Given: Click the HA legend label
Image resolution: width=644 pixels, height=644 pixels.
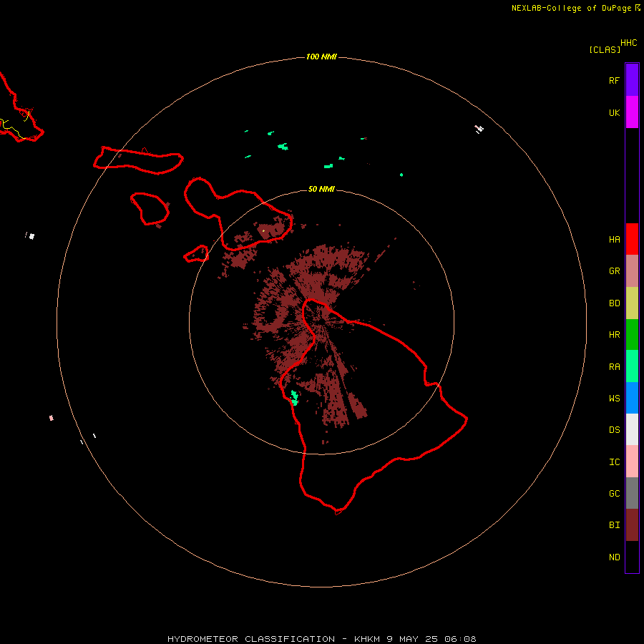Looking at the screenshot, I should point(615,240).
